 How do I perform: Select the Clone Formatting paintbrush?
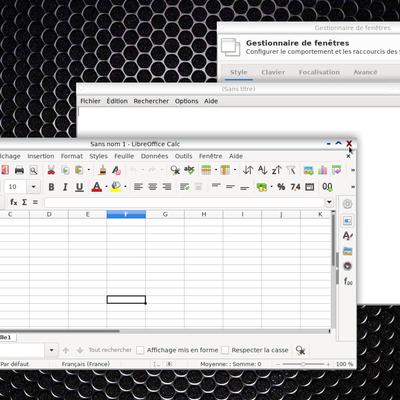pyautogui.click(x=102, y=170)
